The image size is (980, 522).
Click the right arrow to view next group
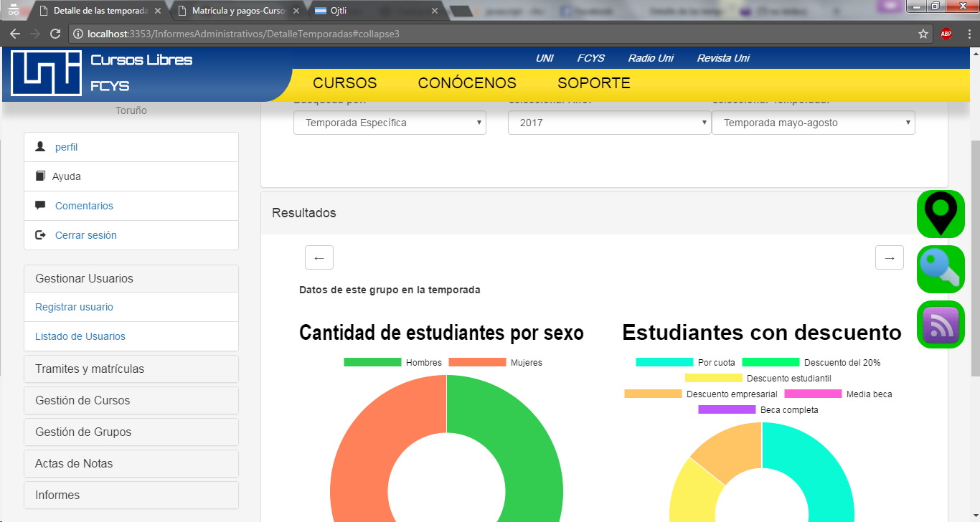click(889, 257)
